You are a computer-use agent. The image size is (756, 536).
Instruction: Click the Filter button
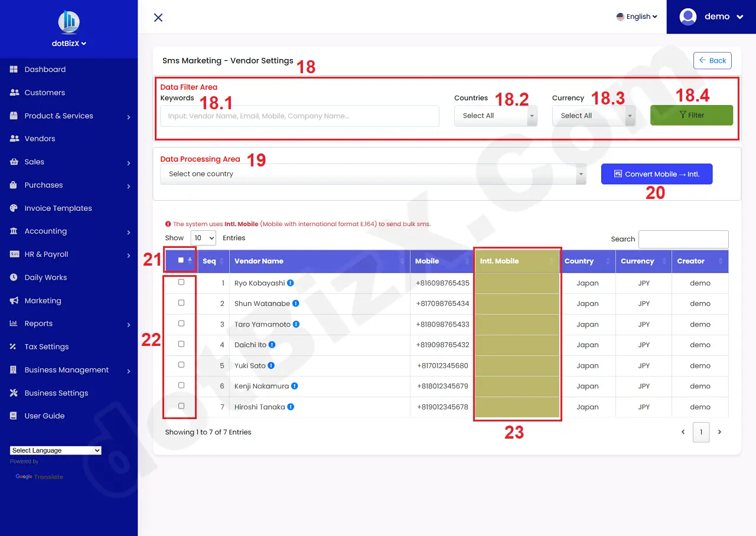pos(691,115)
